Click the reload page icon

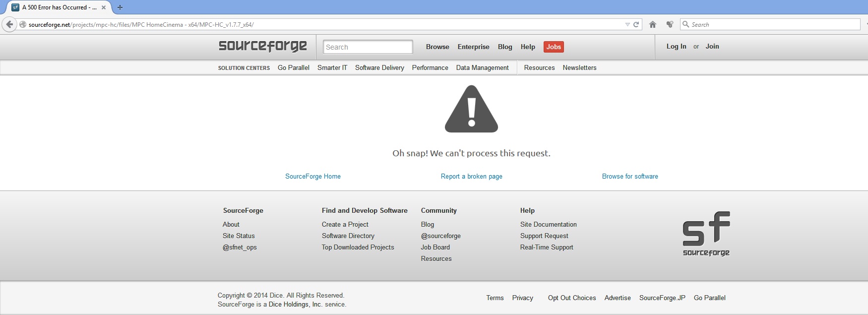click(636, 24)
